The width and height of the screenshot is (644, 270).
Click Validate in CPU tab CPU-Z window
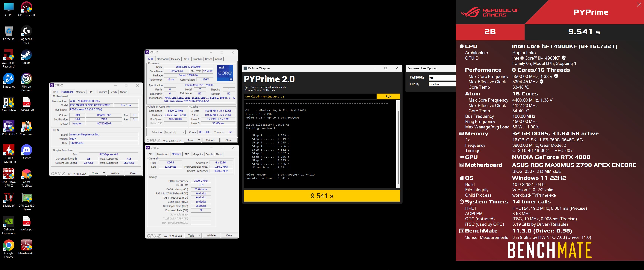click(210, 140)
